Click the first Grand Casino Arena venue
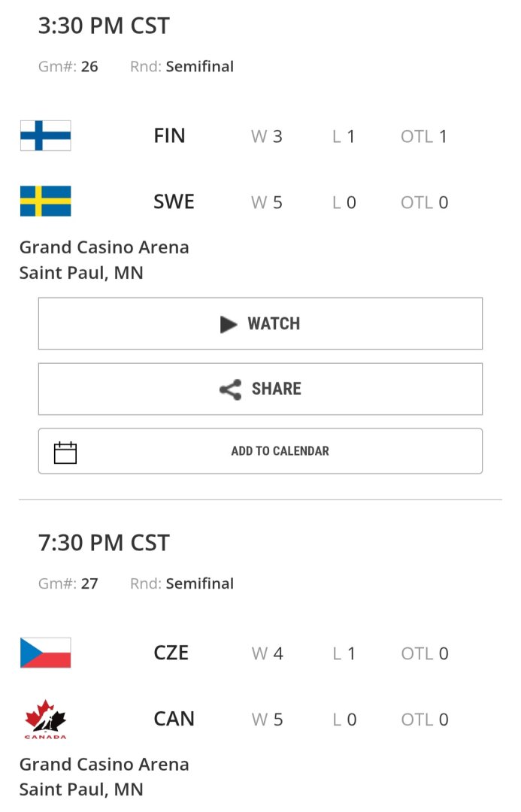The width and height of the screenshot is (521, 812). tap(104, 247)
